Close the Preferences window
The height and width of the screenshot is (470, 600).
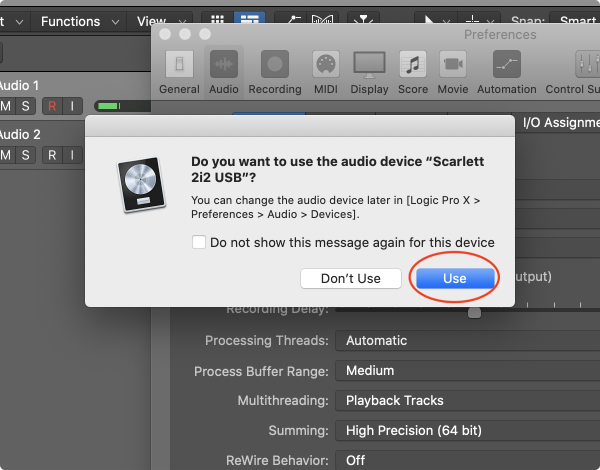(x=165, y=34)
